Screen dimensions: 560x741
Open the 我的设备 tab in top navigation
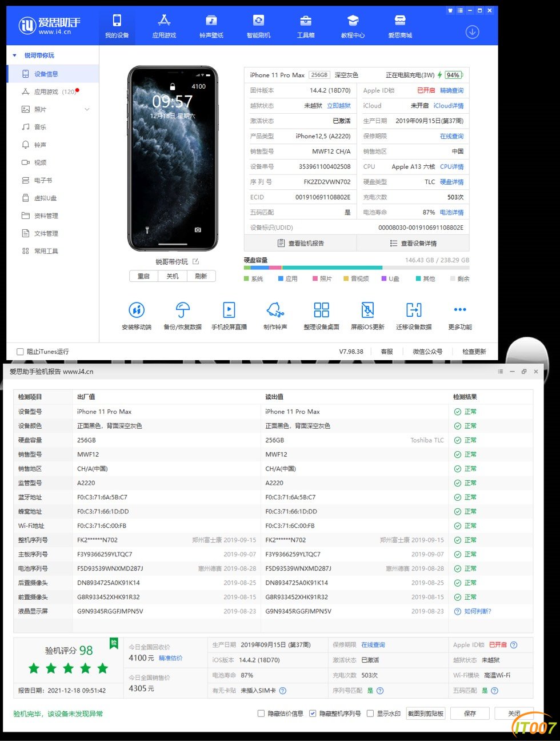click(117, 26)
